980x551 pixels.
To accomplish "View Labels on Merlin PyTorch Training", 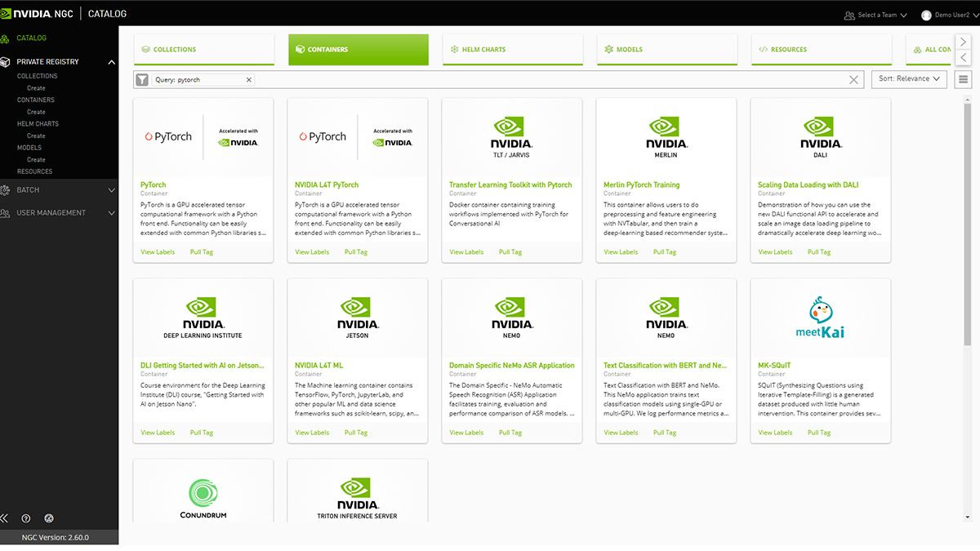I will 620,251.
